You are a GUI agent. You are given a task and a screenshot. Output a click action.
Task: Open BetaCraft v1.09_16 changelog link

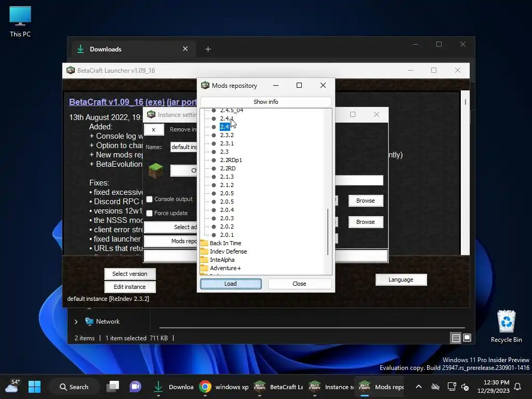pyautogui.click(x=133, y=102)
